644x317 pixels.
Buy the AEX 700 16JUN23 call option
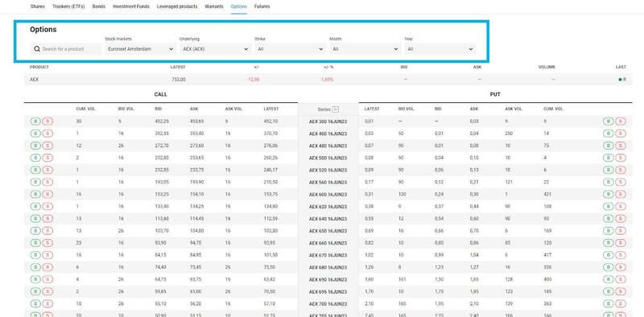(x=35, y=303)
